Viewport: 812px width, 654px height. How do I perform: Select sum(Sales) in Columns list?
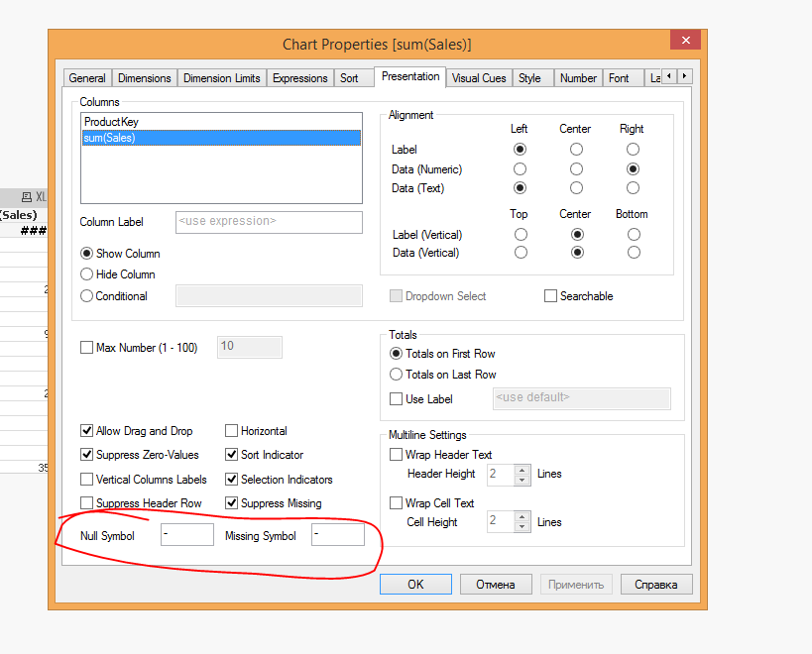point(221,138)
